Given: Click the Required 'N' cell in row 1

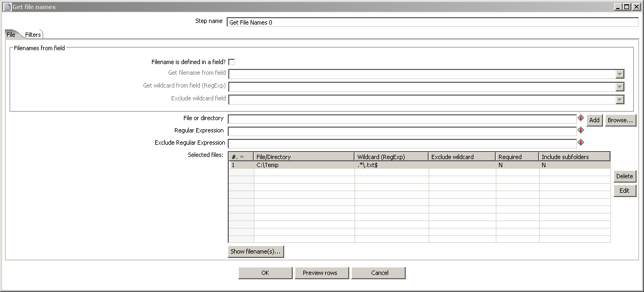Looking at the screenshot, I should pyautogui.click(x=518, y=165).
